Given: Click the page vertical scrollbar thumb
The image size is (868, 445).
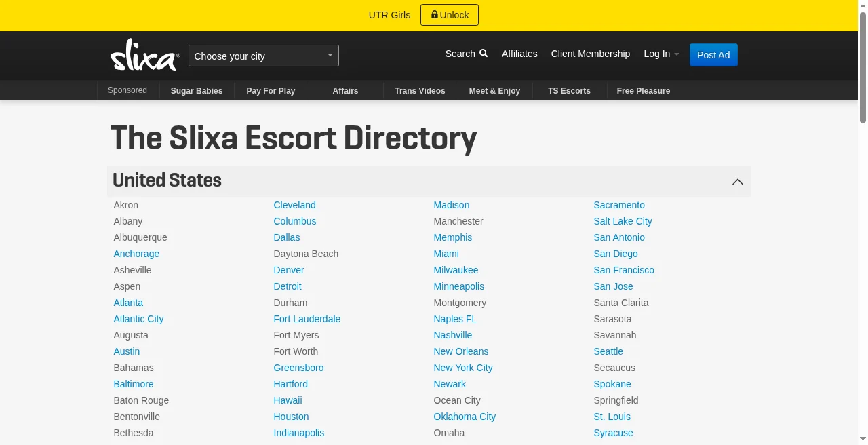Looking at the screenshot, I should point(863,66).
